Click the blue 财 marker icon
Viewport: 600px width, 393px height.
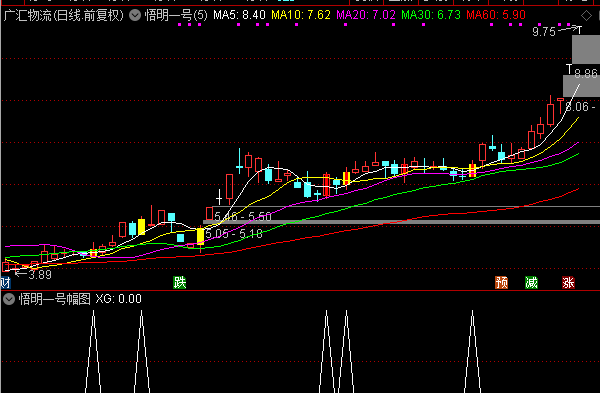[x=5, y=283]
